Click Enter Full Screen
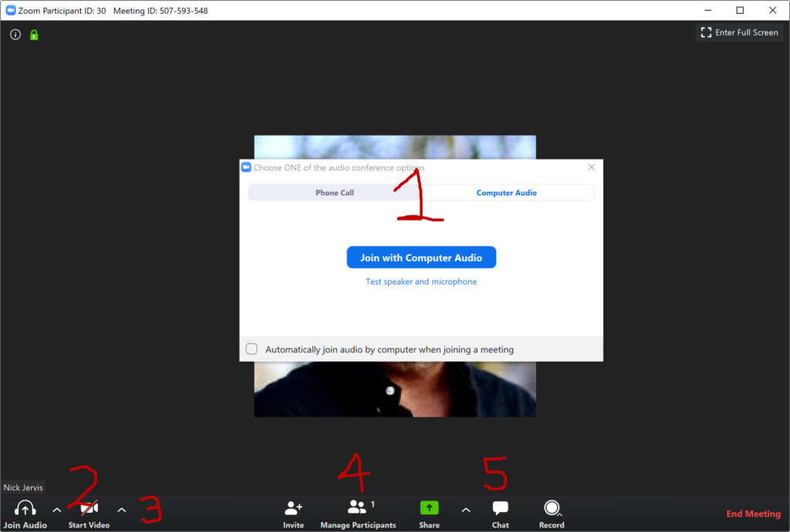 738,32
